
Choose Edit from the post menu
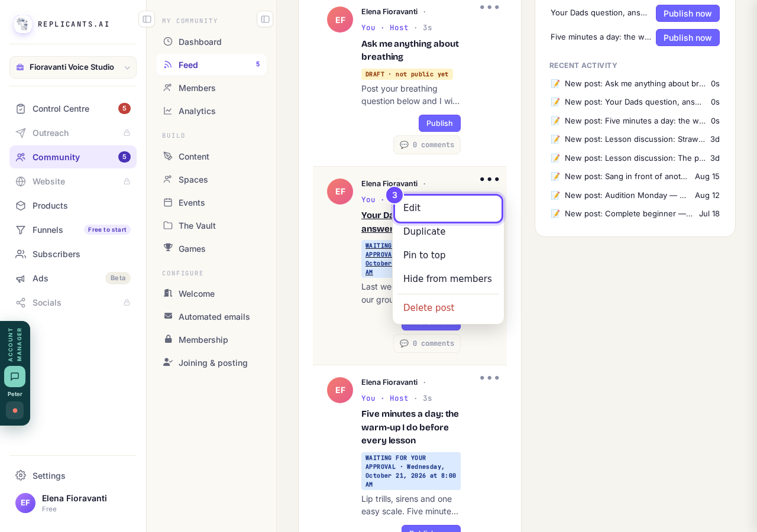[x=448, y=209]
